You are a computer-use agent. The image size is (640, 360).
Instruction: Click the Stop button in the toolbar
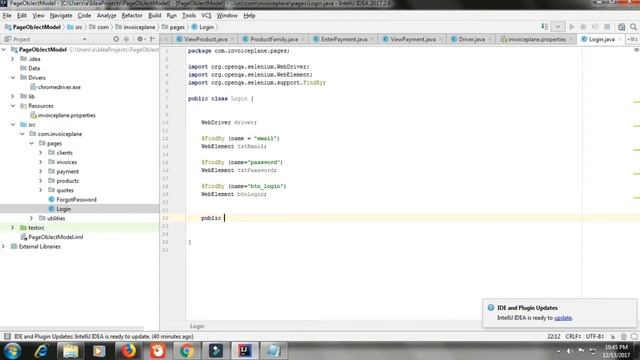pyautogui.click(x=607, y=27)
